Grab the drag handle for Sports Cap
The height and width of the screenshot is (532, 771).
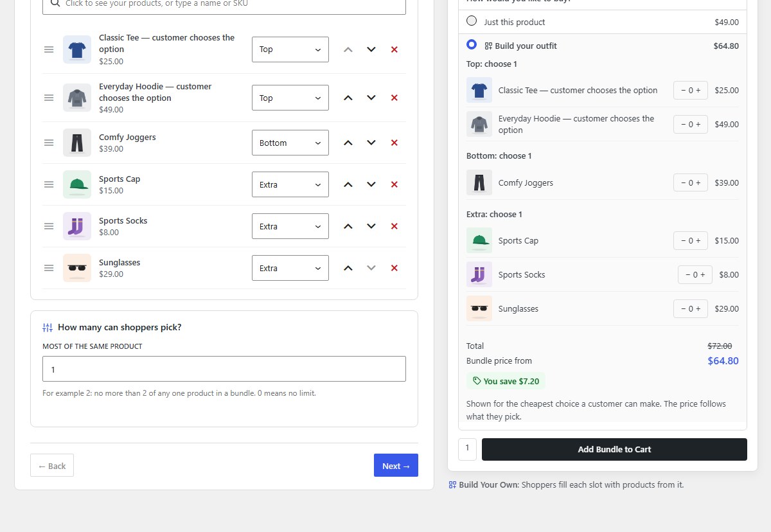tap(49, 184)
